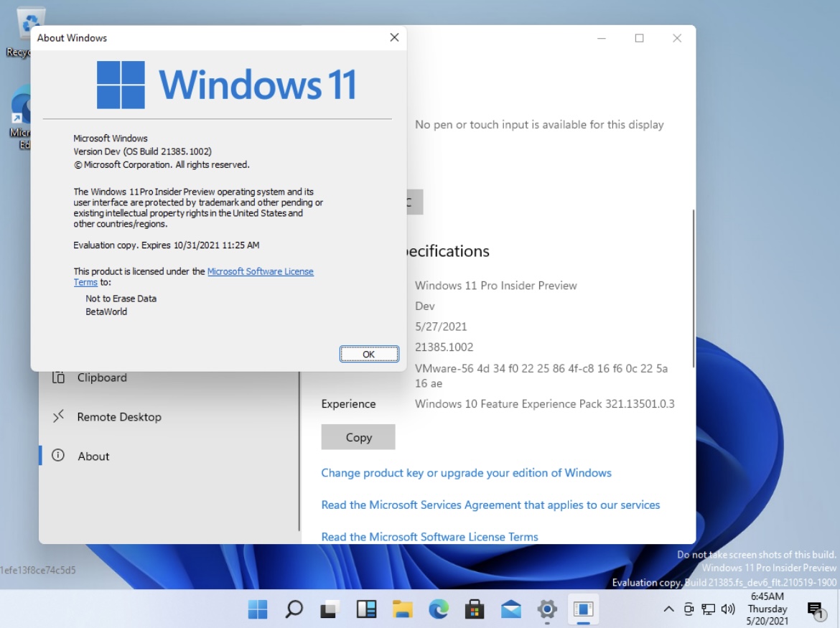Open Mail app from taskbar
Viewport: 840px width, 628px height.
[511, 609]
